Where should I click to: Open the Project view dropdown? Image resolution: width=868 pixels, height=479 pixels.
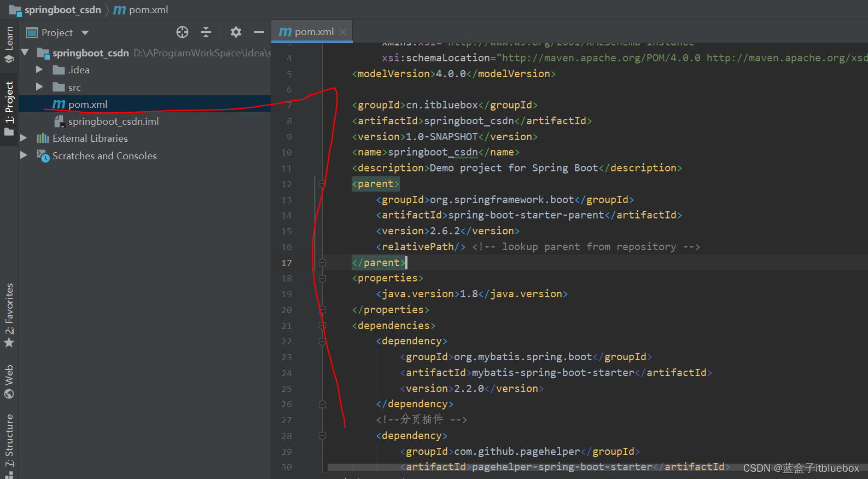point(85,33)
